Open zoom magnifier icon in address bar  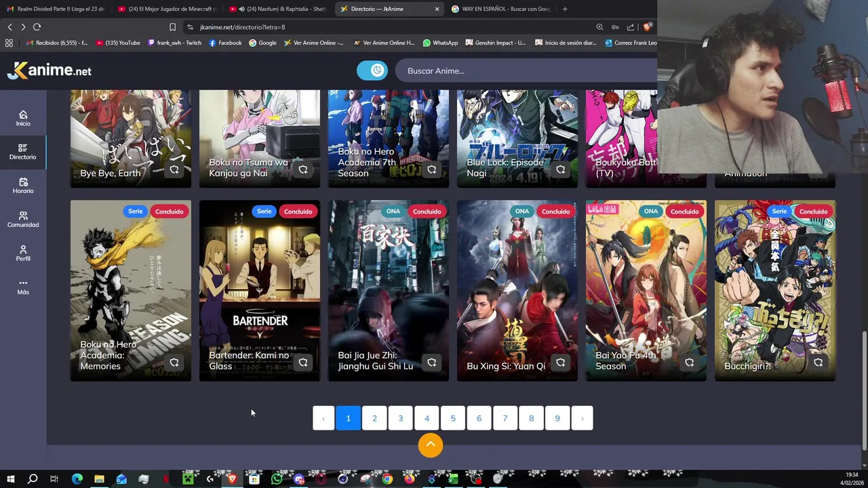click(x=599, y=27)
